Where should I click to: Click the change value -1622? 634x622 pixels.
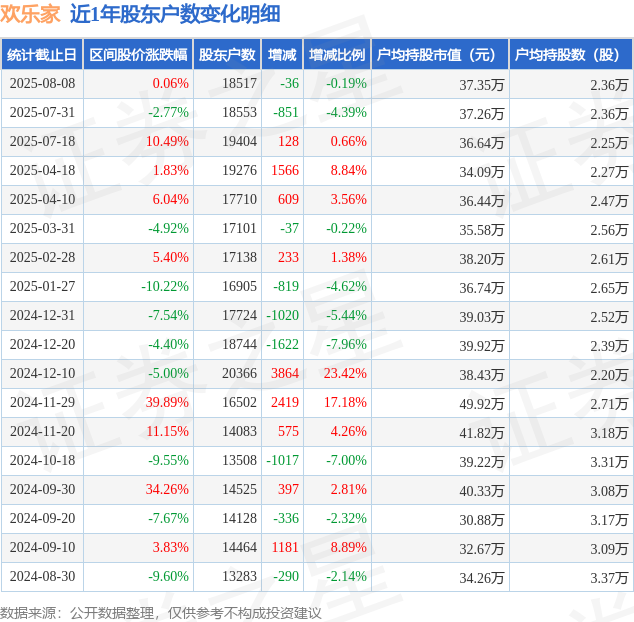click(283, 345)
